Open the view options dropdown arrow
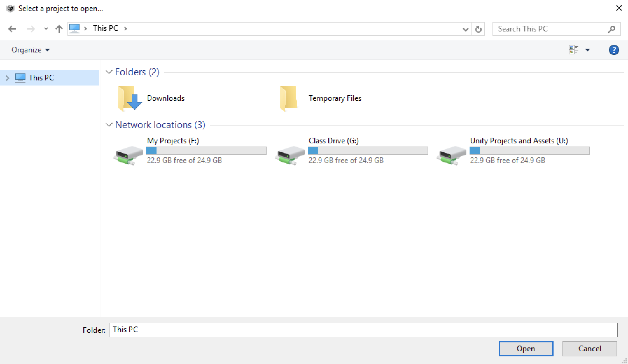 click(x=588, y=50)
